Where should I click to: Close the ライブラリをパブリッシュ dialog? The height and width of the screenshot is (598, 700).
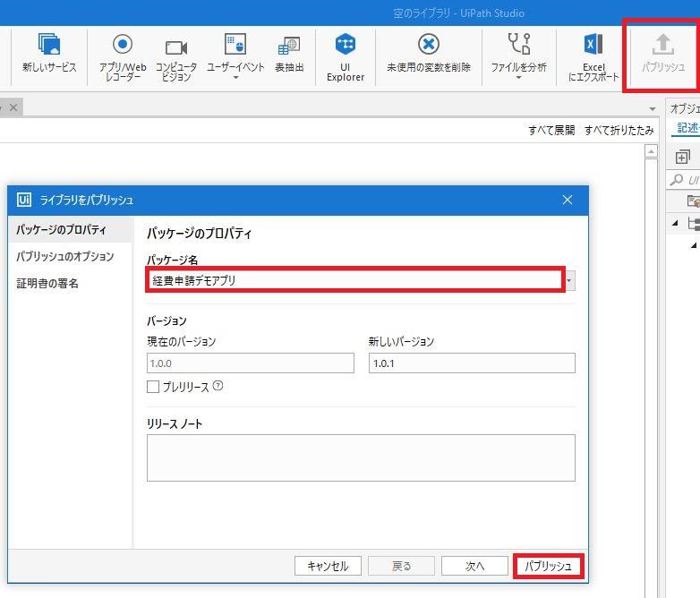click(x=567, y=200)
